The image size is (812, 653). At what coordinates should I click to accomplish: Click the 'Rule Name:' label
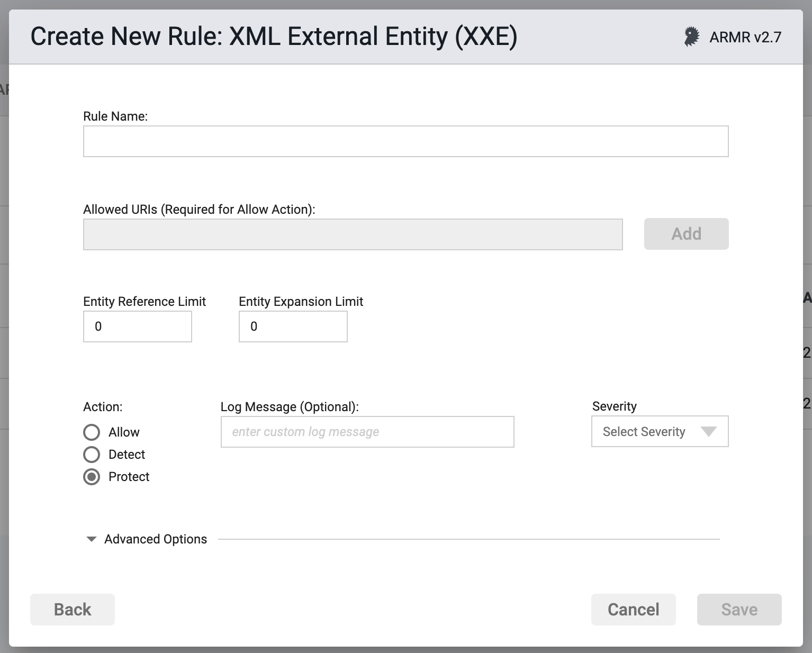click(x=115, y=116)
